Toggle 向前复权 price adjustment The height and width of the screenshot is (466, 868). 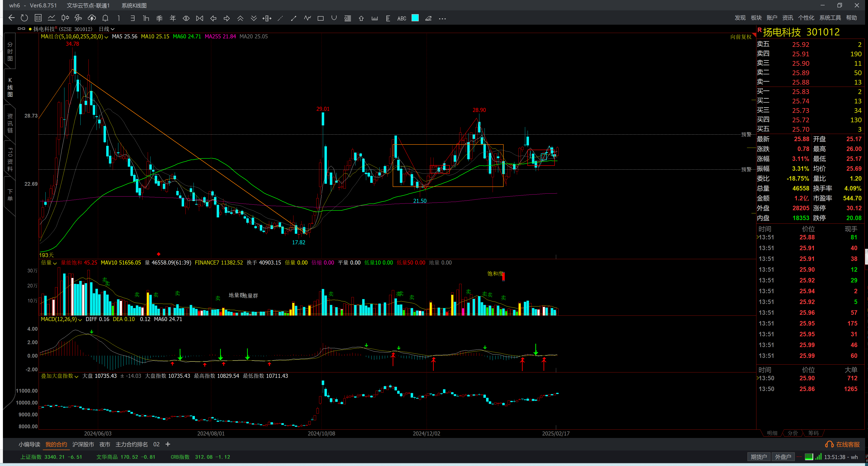point(741,37)
